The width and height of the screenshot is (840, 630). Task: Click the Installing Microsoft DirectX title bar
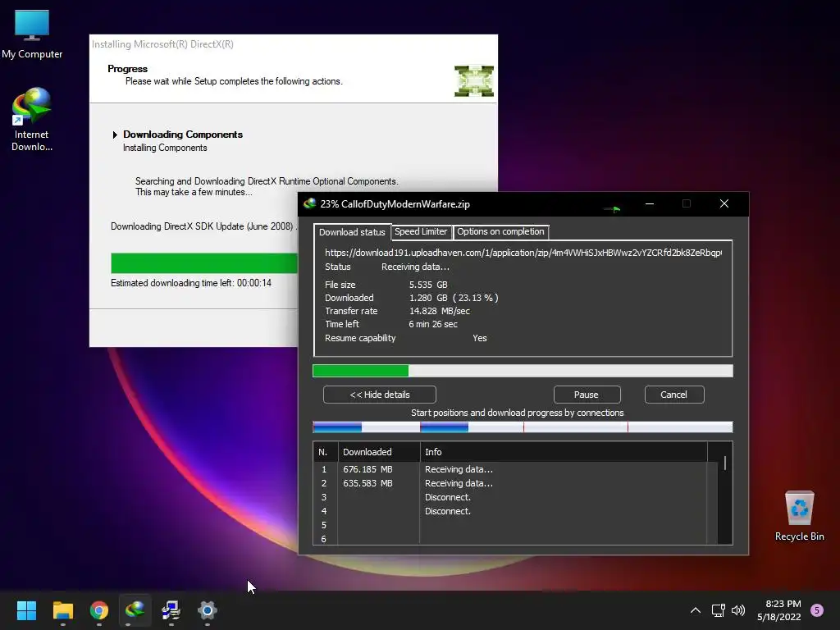[x=293, y=44]
